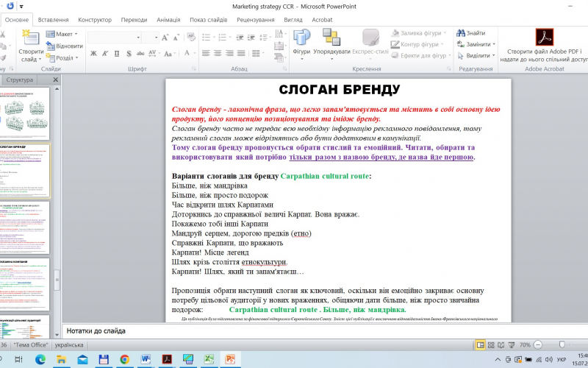Switch to Рецензування tab
Image resolution: width=588 pixels, height=368 pixels.
coord(255,20)
